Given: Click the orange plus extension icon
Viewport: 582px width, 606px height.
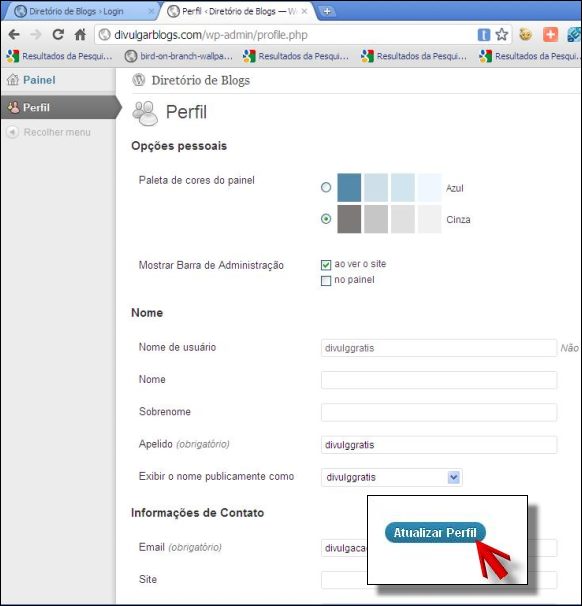Looking at the screenshot, I should click(550, 35).
